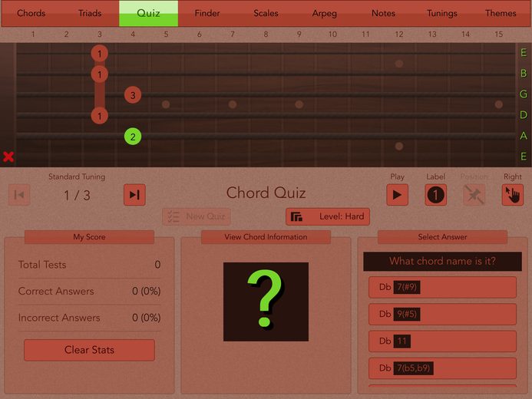Click the Standard Tuning label
This screenshot has width=532, height=399.
(77, 176)
